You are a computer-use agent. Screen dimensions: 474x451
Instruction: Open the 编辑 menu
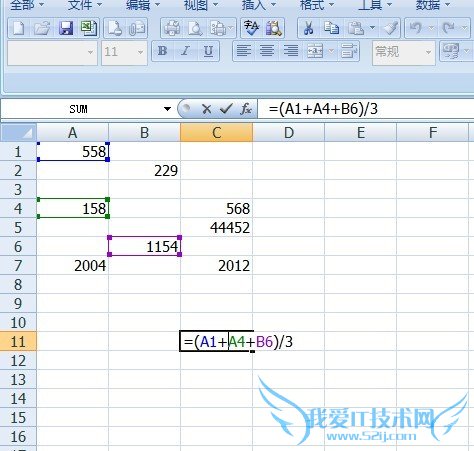click(143, 5)
